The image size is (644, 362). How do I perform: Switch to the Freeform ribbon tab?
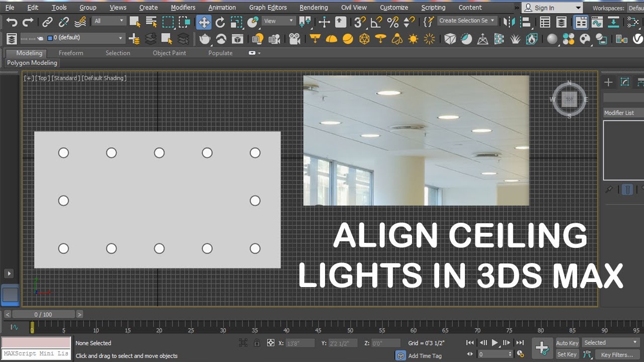[71, 53]
